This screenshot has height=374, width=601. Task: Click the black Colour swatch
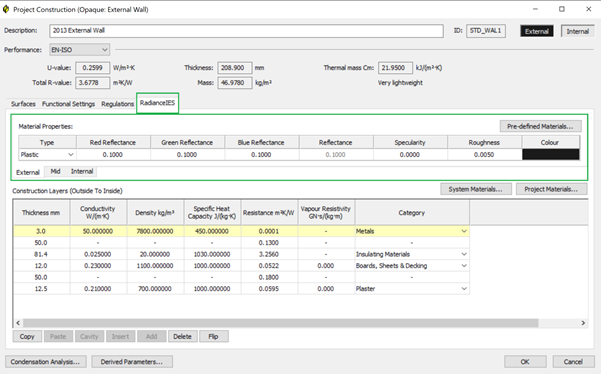pyautogui.click(x=550, y=154)
